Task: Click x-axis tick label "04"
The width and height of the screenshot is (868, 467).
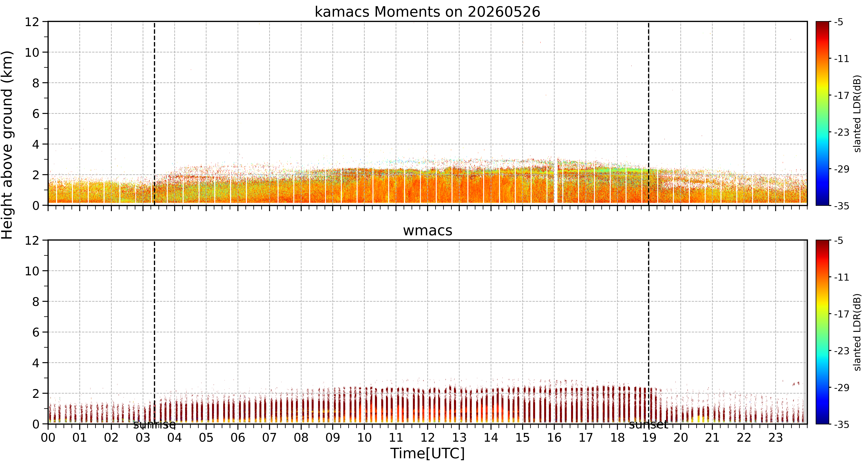Action: coord(175,438)
